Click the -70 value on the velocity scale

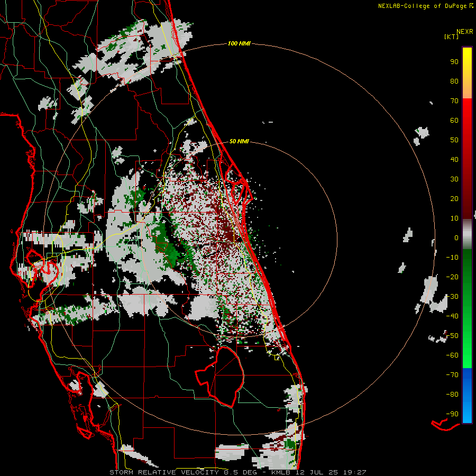click(452, 375)
